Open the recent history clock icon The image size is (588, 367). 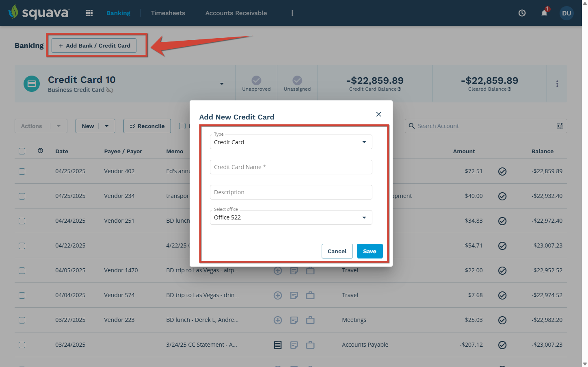coord(522,13)
